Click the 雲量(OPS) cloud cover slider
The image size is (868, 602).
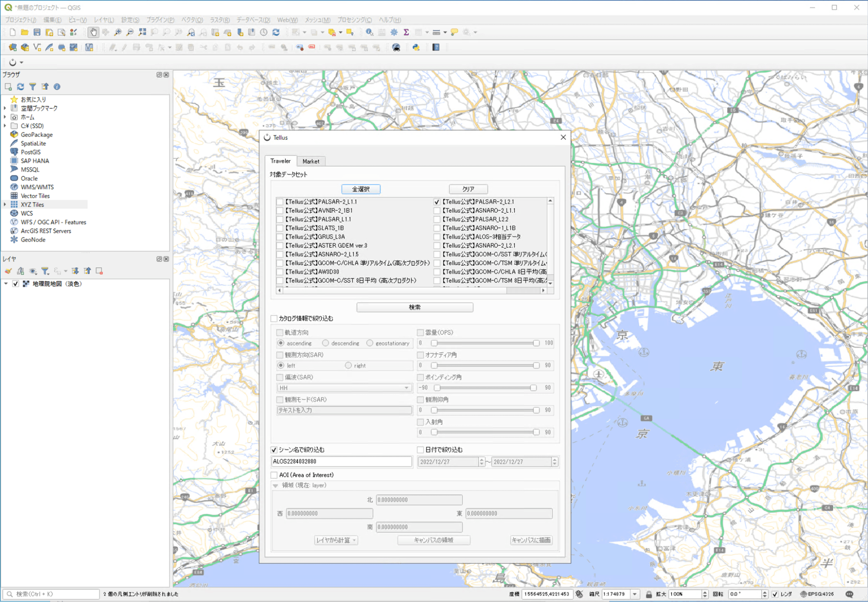[x=485, y=343]
